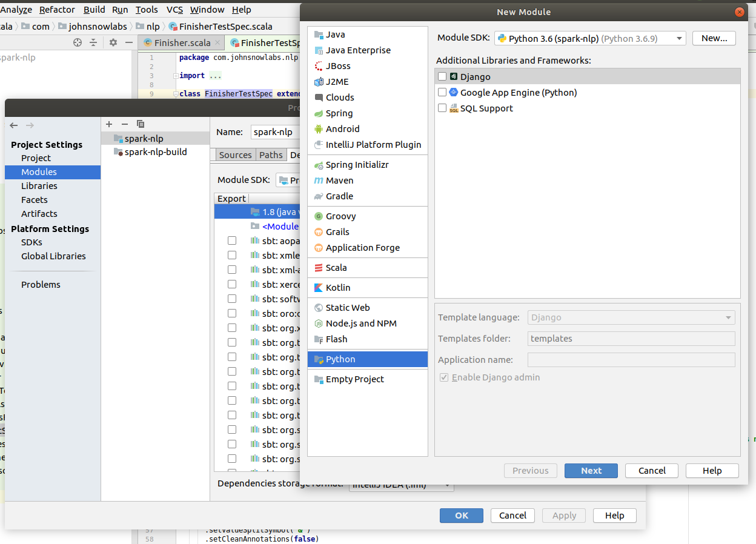This screenshot has width=756, height=544.
Task: Open project tool window gear settings
Action: point(113,42)
